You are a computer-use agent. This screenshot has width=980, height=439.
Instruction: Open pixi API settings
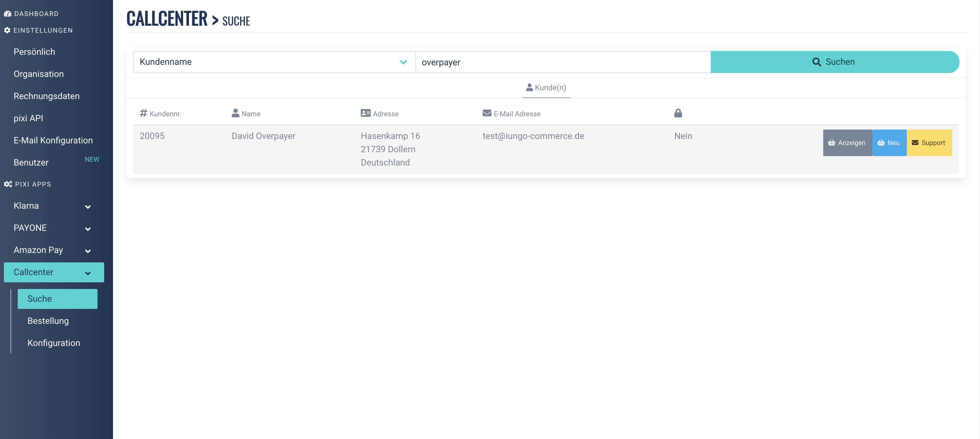28,118
